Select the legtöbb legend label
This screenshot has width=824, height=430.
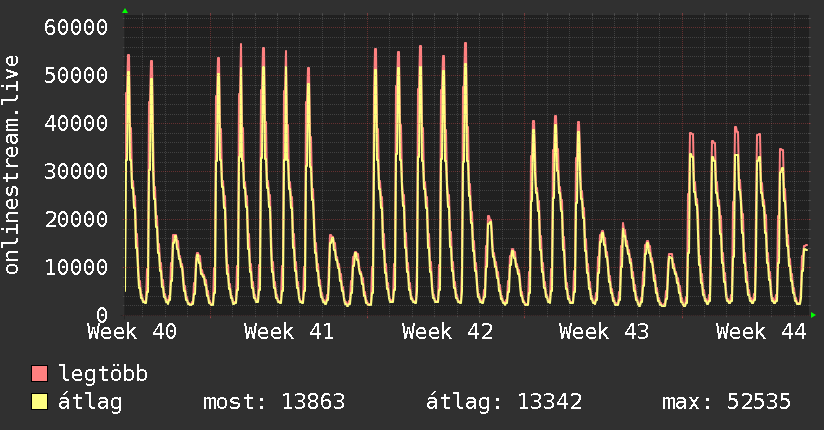[x=103, y=373]
